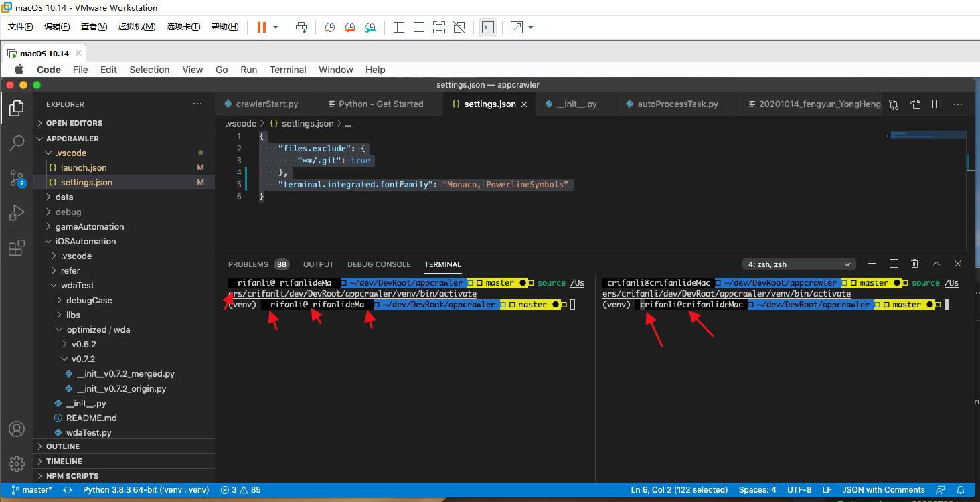Close the settings.json editor tab

[x=525, y=104]
